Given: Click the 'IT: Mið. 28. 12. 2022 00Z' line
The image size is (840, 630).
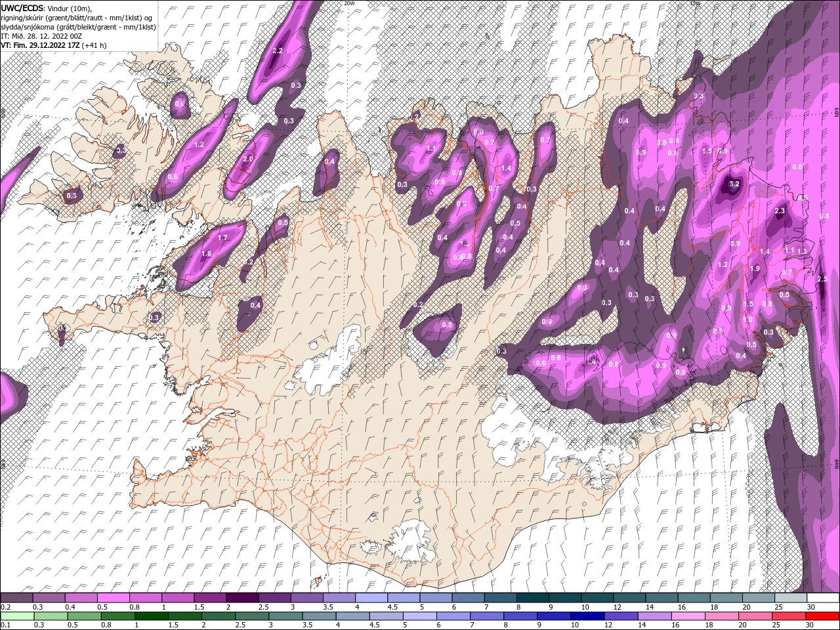Looking at the screenshot, I should tap(41, 36).
